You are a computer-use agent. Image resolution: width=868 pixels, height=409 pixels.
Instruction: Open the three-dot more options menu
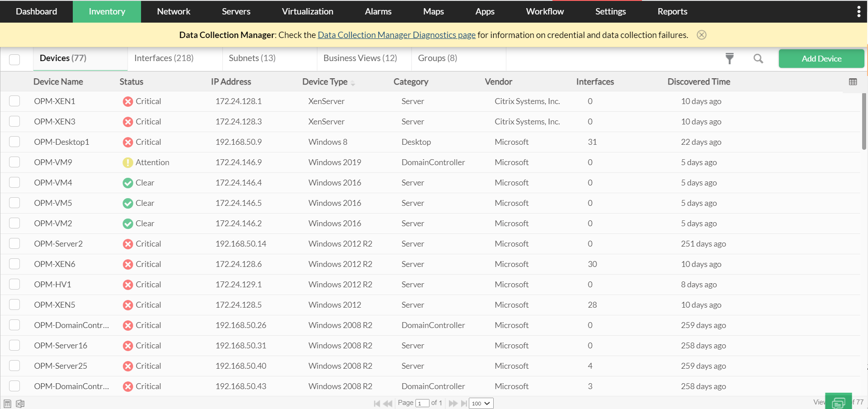859,11
